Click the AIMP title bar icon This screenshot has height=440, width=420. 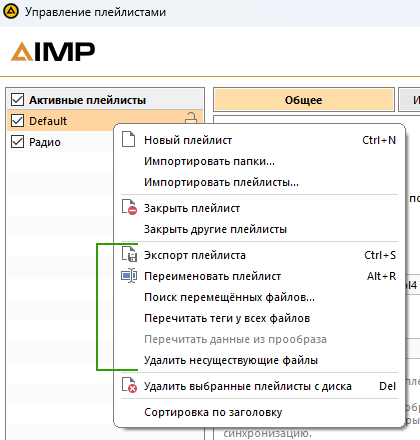tap(11, 12)
